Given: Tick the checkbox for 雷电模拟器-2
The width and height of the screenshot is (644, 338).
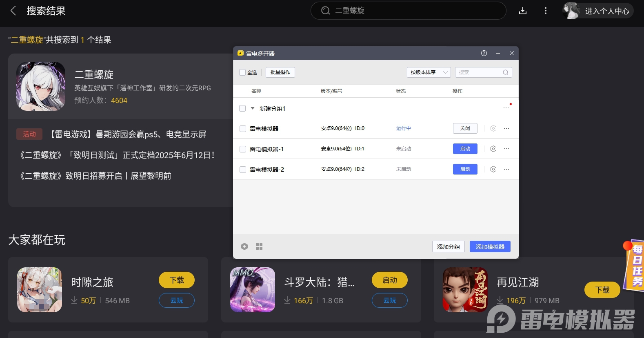Looking at the screenshot, I should pos(243,170).
